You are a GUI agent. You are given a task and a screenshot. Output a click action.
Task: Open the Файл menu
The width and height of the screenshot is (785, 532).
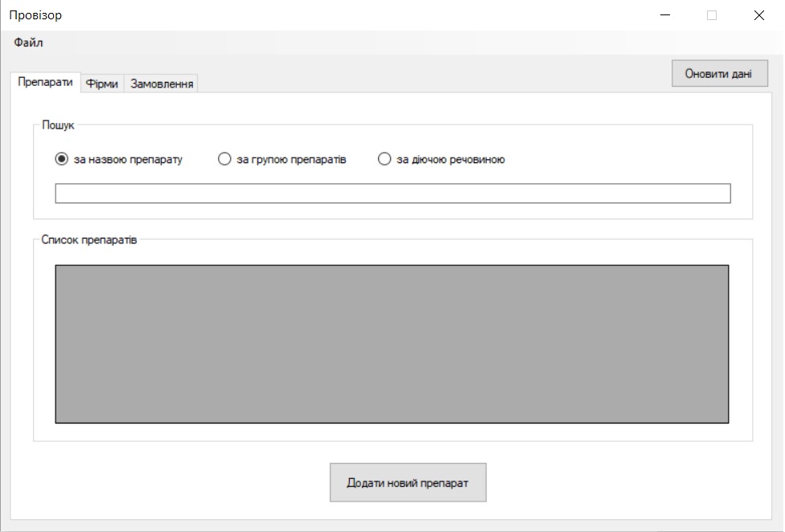[28, 43]
